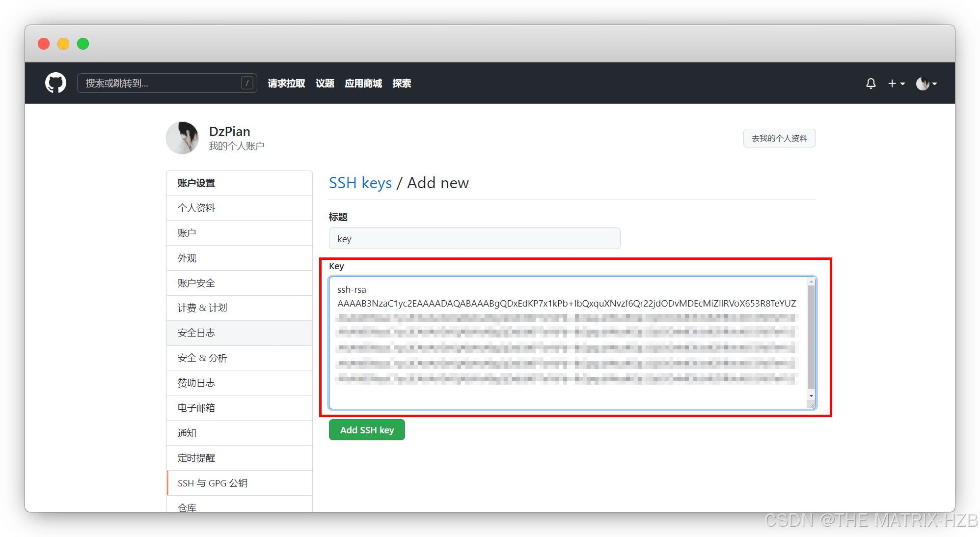Open 请求拉取 in the top navigation
This screenshot has width=980, height=537.
coord(286,84)
